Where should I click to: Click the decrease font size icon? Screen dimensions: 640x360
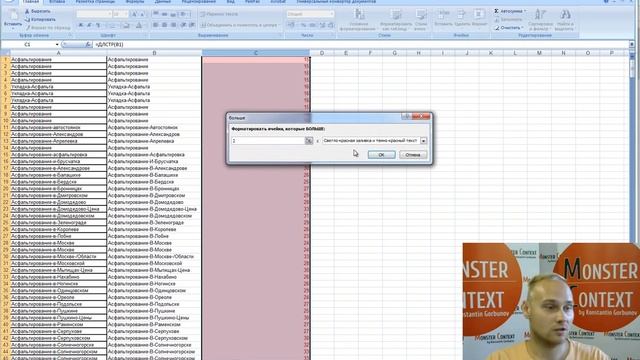pyautogui.click(x=142, y=14)
